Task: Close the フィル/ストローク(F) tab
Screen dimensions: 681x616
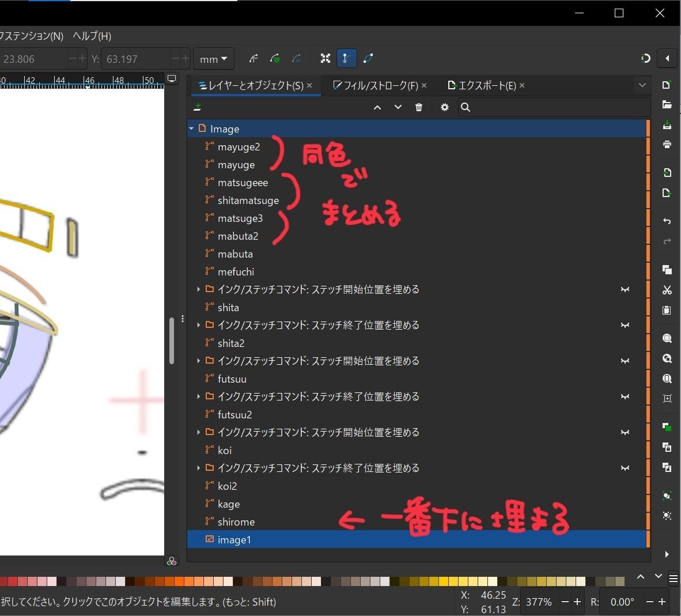Action: 424,86
